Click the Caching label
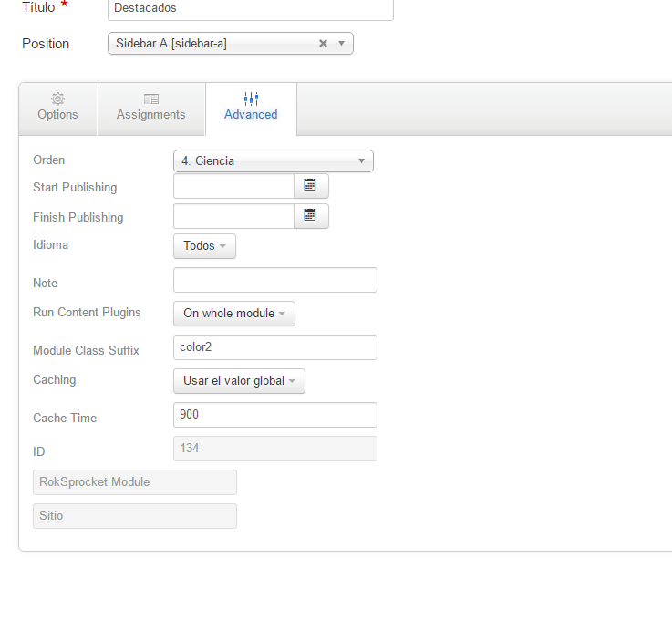The height and width of the screenshot is (641, 672). (55, 379)
